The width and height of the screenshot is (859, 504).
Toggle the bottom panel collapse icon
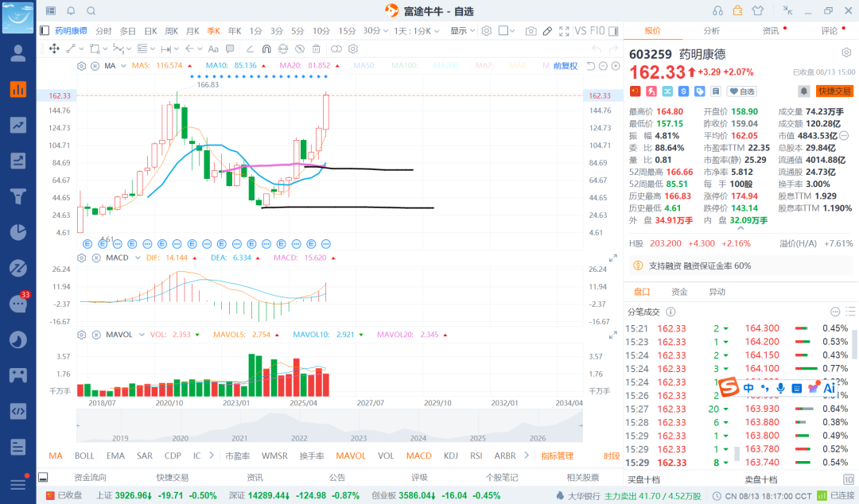pos(43,477)
